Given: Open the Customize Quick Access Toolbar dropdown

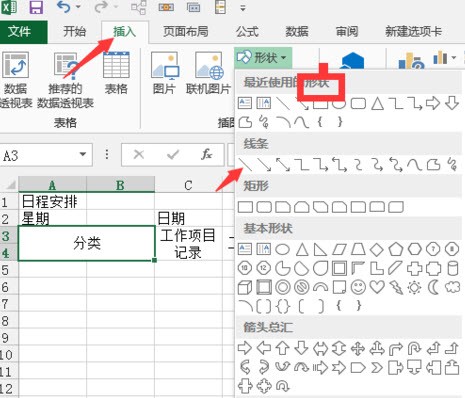Looking at the screenshot, I should coord(243,8).
